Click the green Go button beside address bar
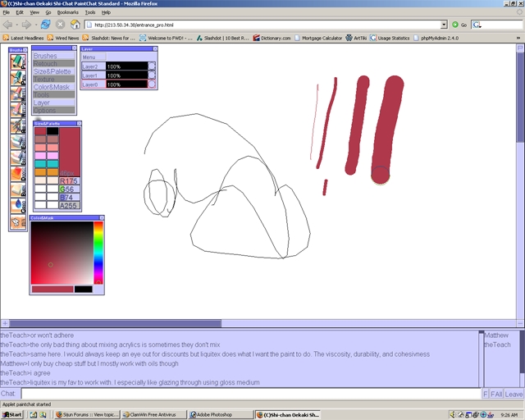 [x=459, y=25]
